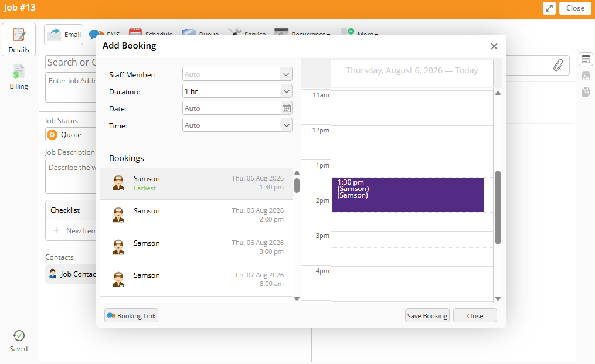Click the Job Contact entry
This screenshot has width=595, height=364.
point(72,274)
